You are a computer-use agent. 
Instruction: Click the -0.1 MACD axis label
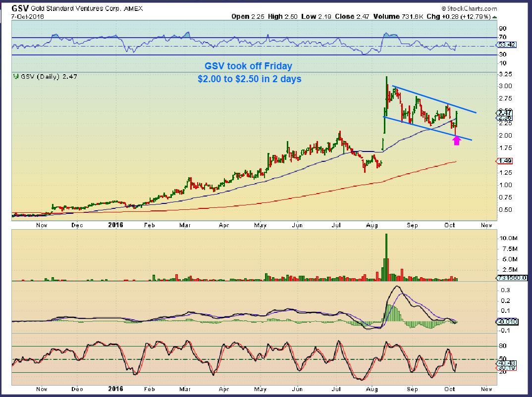tap(505, 331)
